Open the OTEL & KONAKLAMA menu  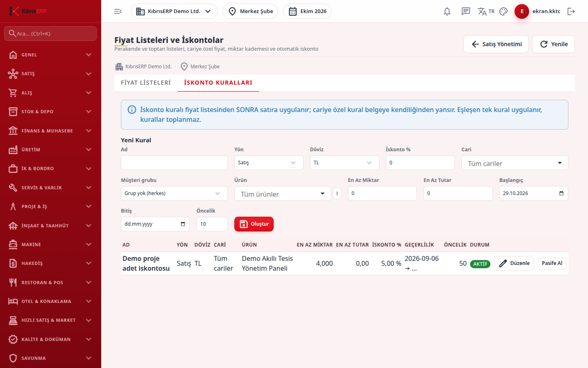tap(51, 301)
